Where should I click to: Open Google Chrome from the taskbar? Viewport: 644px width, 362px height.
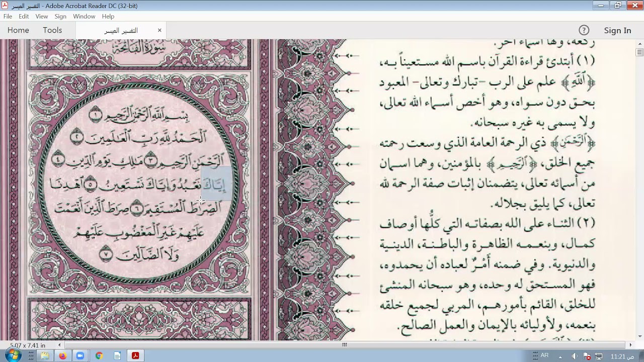[99, 356]
